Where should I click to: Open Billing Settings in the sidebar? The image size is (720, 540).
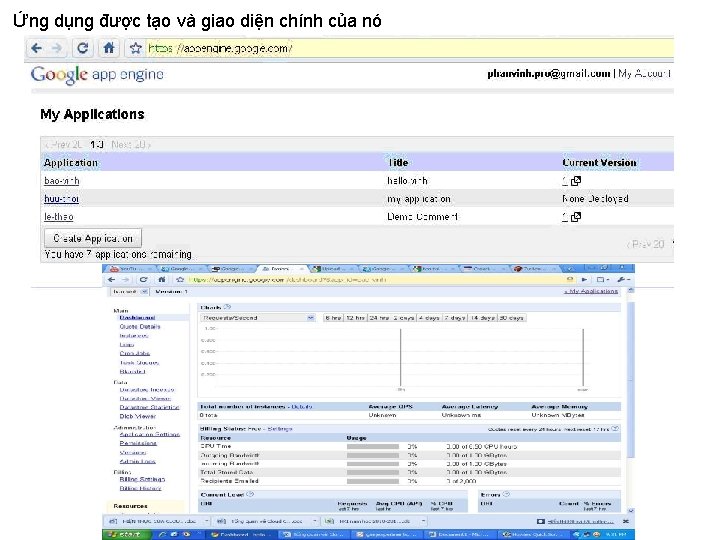[x=142, y=479]
